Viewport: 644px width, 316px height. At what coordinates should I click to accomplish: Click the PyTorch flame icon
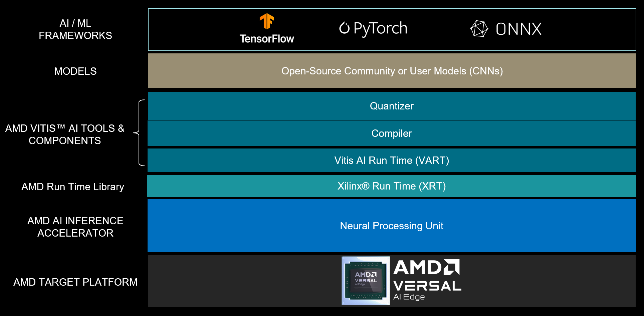point(344,28)
